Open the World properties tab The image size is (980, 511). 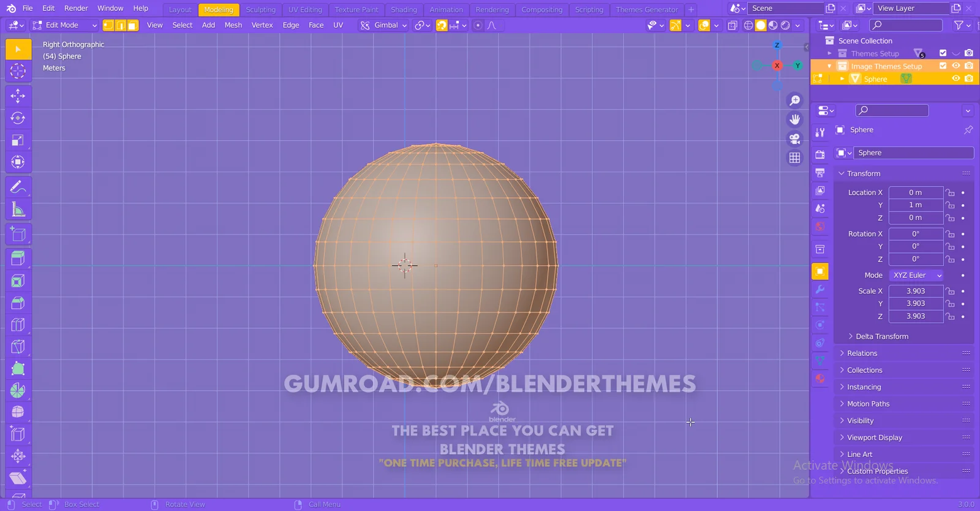[820, 227]
